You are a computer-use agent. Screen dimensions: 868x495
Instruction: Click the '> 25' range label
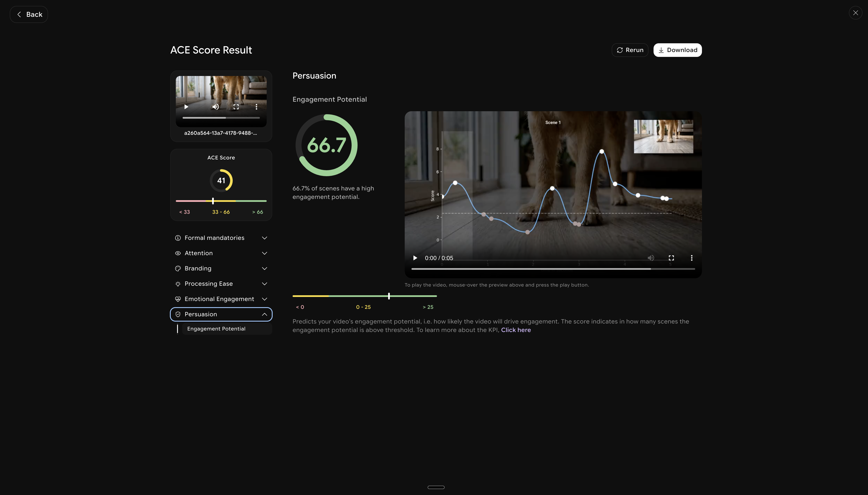[428, 307]
